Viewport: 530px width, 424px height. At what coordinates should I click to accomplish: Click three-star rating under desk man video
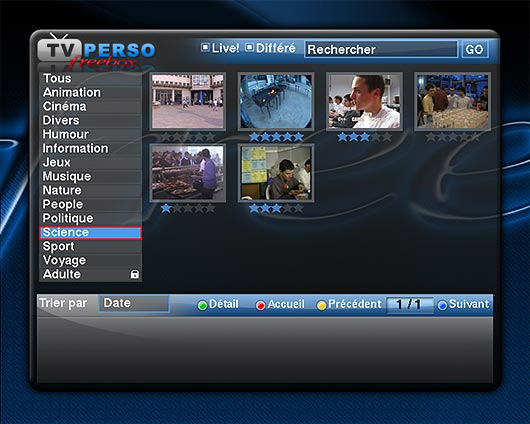click(x=276, y=208)
